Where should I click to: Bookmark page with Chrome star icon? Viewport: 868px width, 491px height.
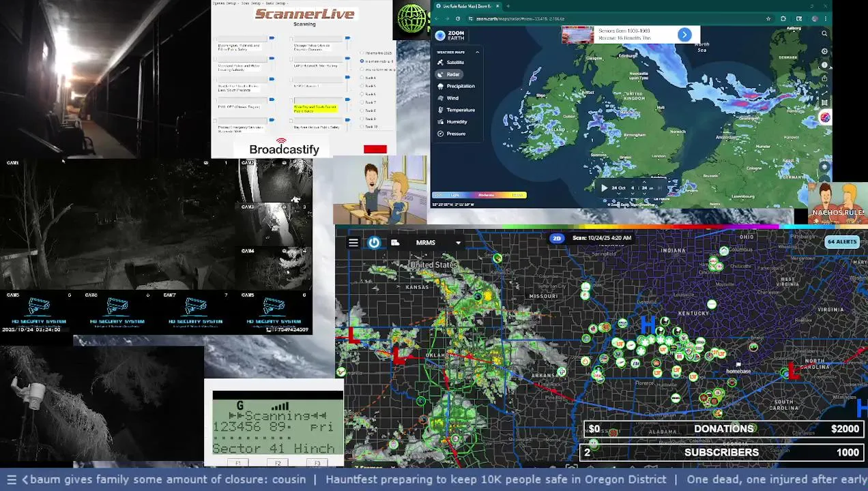coord(768,18)
